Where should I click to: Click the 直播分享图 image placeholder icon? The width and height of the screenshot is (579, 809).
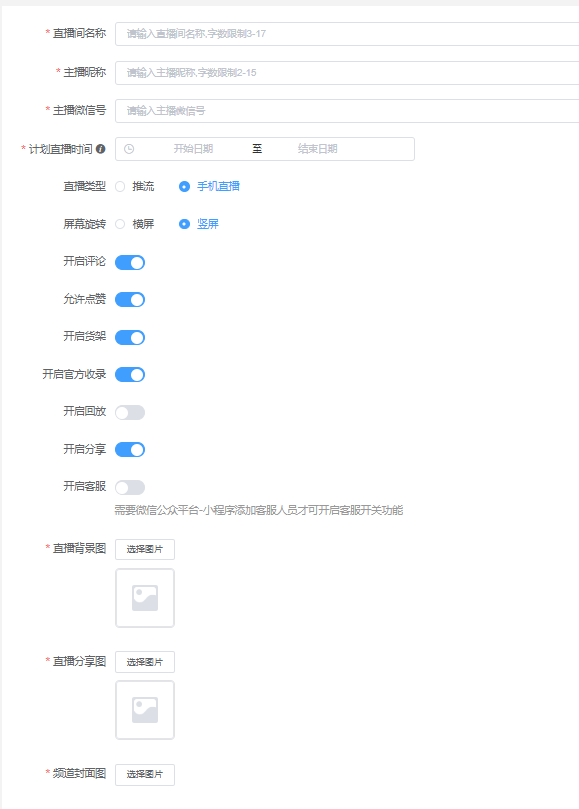pyautogui.click(x=145, y=710)
